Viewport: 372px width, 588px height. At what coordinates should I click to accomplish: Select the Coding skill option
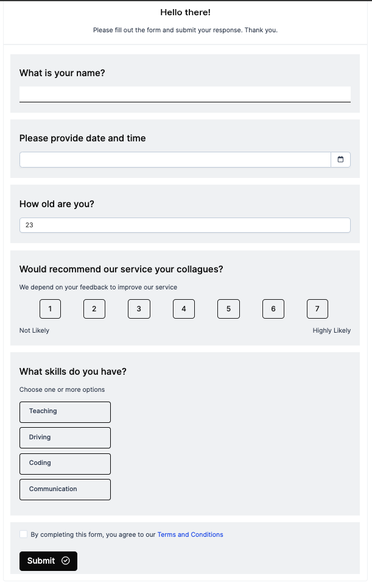65,464
